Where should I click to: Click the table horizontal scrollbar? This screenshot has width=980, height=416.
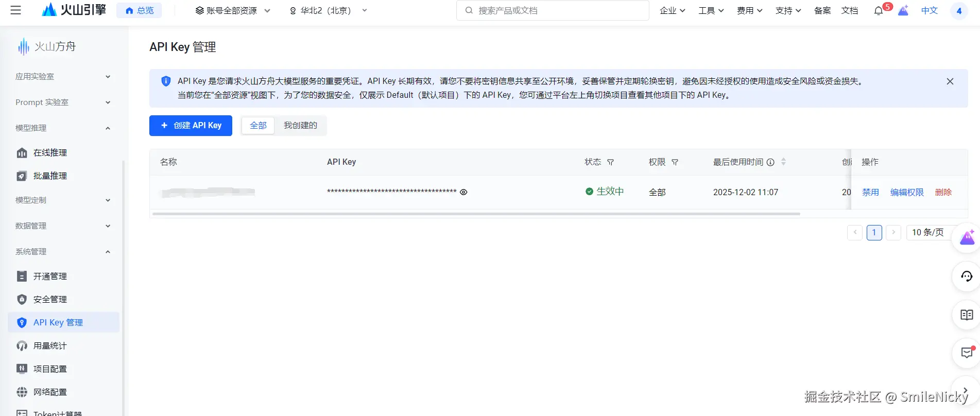click(476, 213)
